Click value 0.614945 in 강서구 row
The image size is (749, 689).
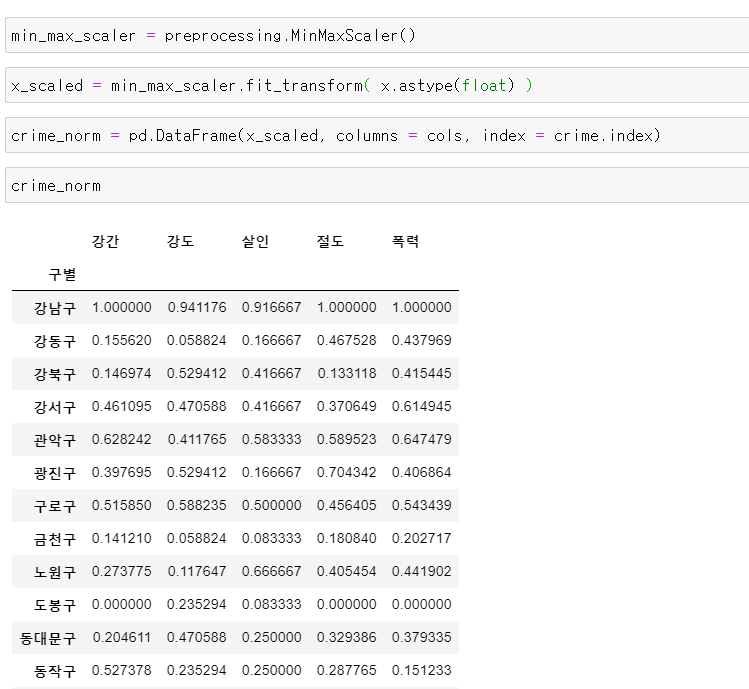422,406
